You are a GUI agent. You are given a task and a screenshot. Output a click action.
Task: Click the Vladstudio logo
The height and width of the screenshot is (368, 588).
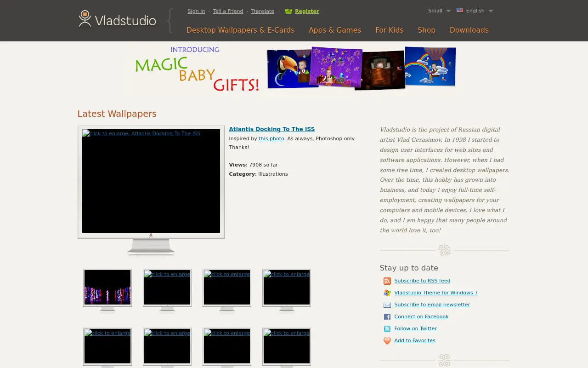(117, 19)
